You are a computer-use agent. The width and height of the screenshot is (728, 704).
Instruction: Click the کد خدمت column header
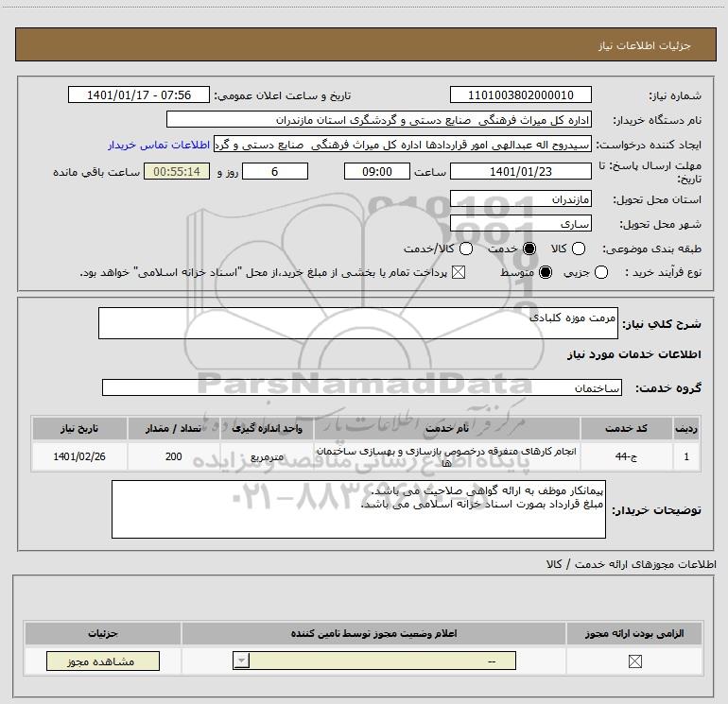(x=626, y=428)
